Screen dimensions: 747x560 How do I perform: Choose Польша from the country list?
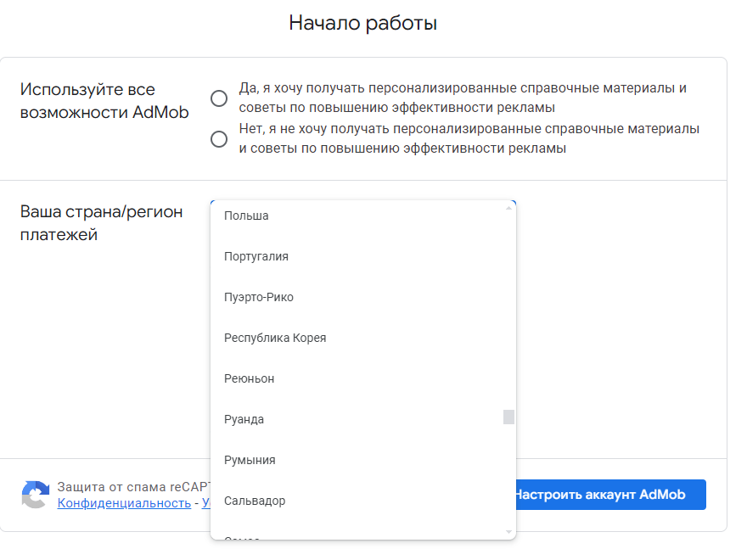246,216
